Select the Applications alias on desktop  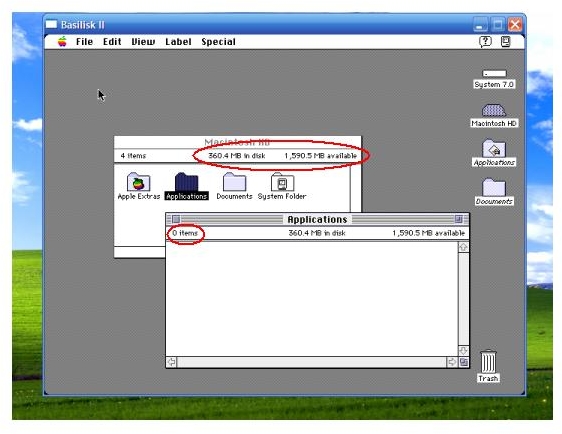[494, 148]
